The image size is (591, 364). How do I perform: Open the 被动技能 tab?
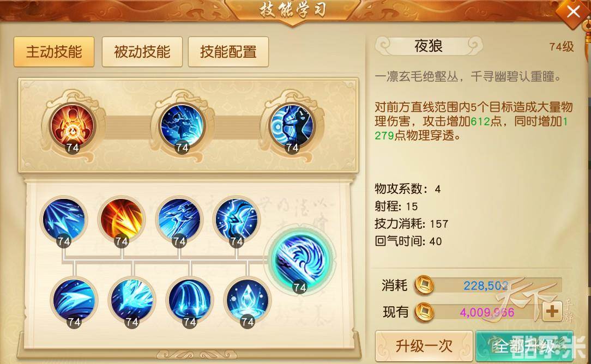coord(142,52)
